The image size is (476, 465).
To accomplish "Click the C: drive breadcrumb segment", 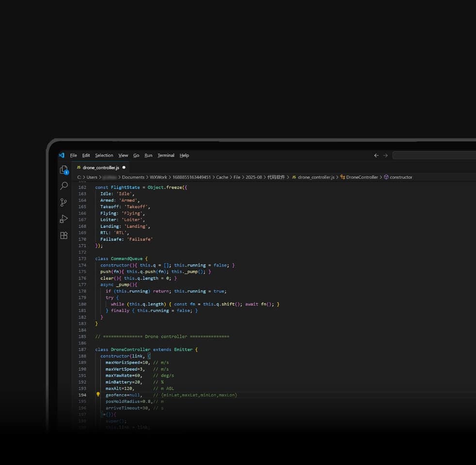I will [79, 177].
